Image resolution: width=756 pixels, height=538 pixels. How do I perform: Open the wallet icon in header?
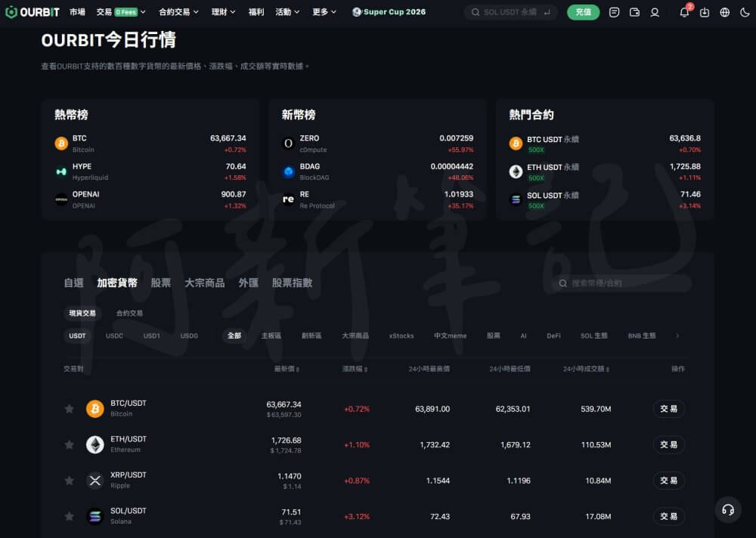tap(634, 12)
